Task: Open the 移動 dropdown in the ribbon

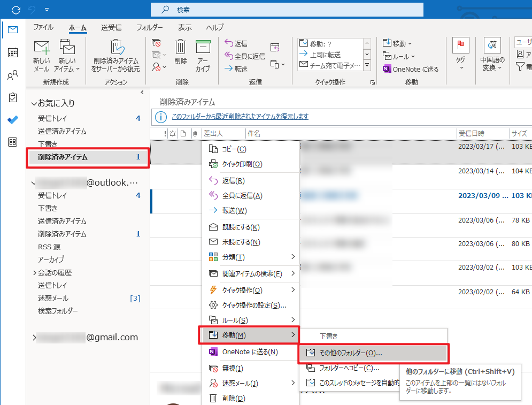Action: pos(397,43)
